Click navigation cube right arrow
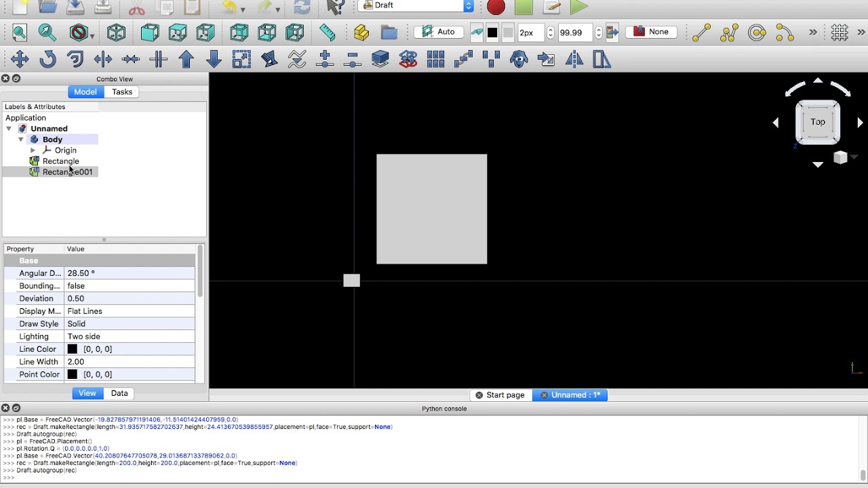 point(860,123)
